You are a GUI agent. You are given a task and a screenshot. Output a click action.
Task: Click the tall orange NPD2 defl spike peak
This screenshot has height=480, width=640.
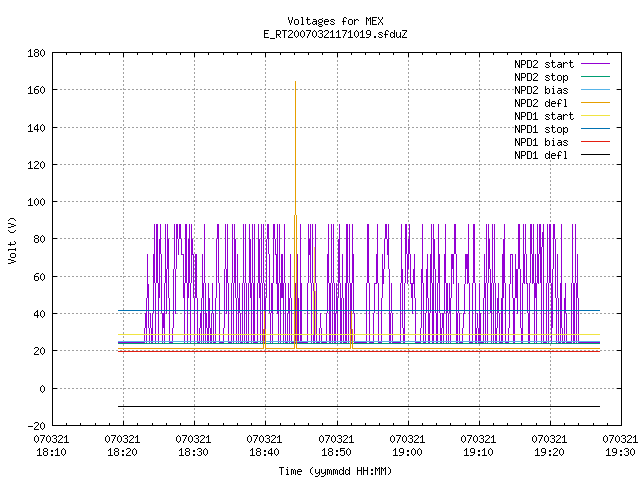pos(296,82)
